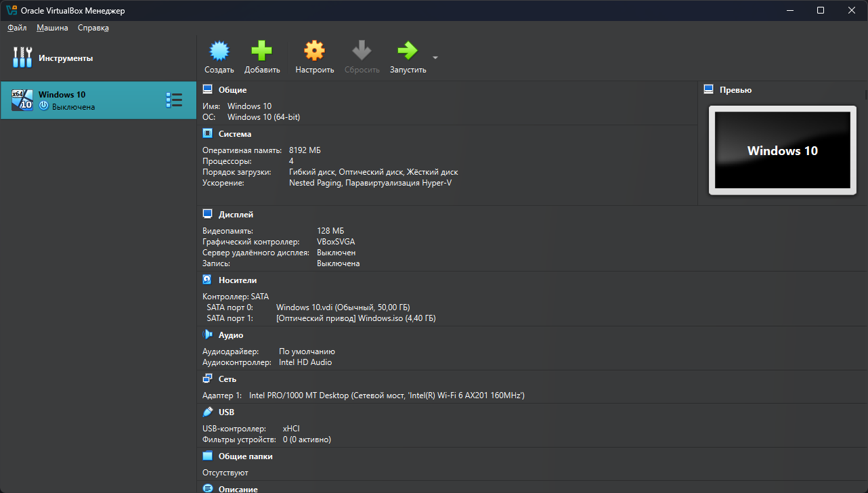This screenshot has width=868, height=493.
Task: Click the VBoxSVGA controller value
Action: click(x=336, y=242)
